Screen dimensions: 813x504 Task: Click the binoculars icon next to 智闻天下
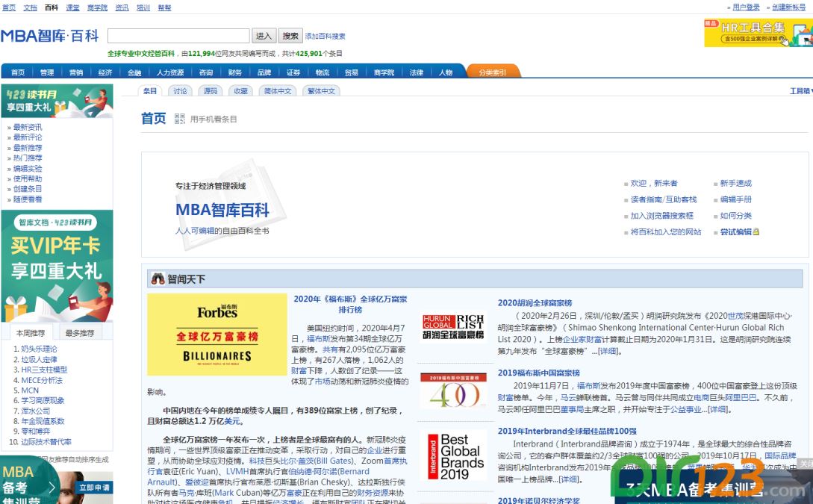[158, 279]
